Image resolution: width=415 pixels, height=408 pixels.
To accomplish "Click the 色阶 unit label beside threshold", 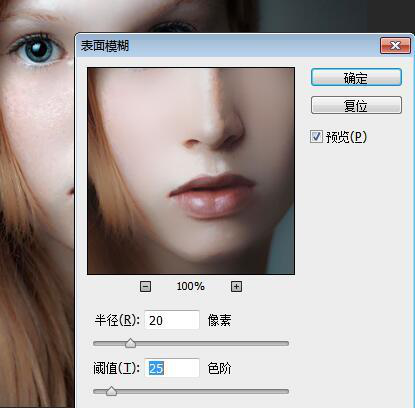I will click(219, 368).
